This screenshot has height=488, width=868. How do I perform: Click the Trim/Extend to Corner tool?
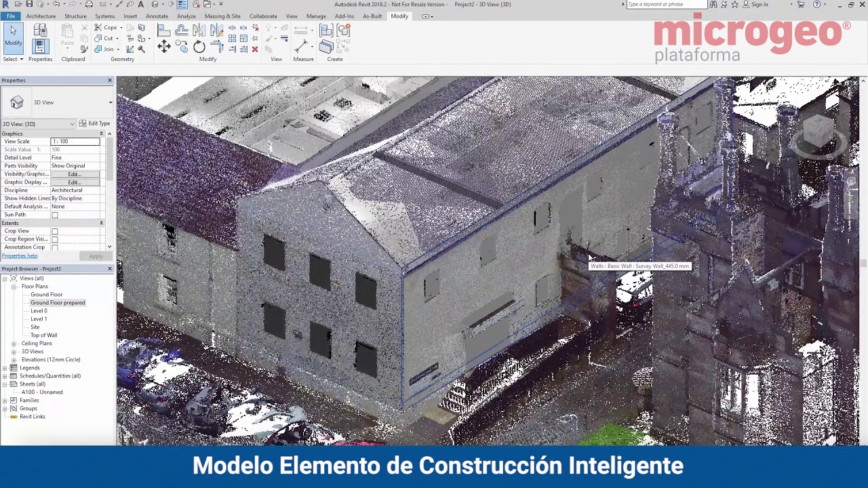216,46
